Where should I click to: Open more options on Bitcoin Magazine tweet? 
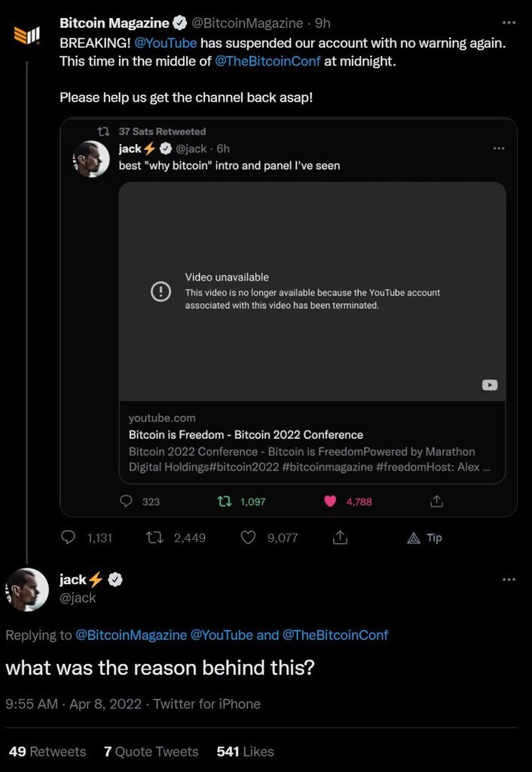click(x=509, y=23)
